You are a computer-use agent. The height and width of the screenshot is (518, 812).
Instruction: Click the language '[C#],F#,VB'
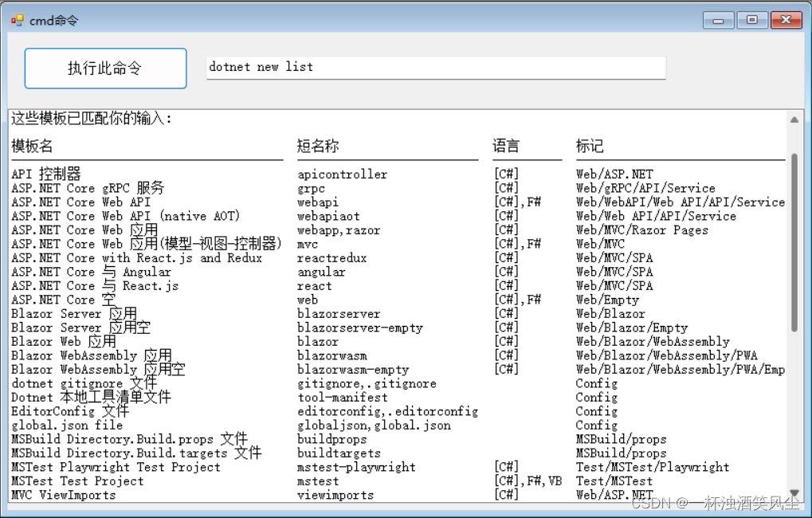tap(528, 482)
